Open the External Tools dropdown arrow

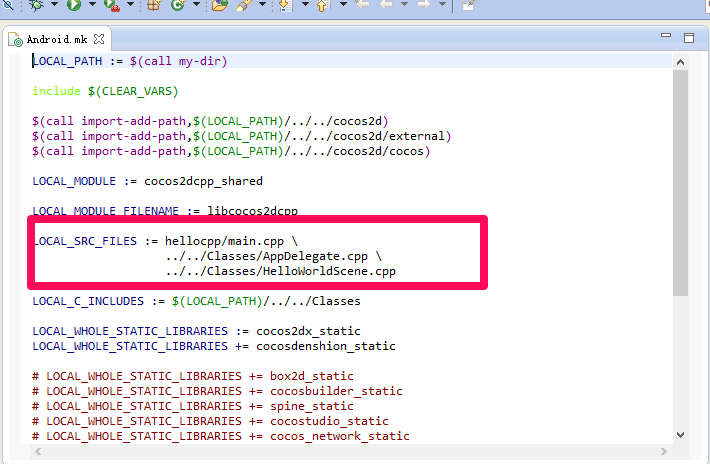point(130,5)
